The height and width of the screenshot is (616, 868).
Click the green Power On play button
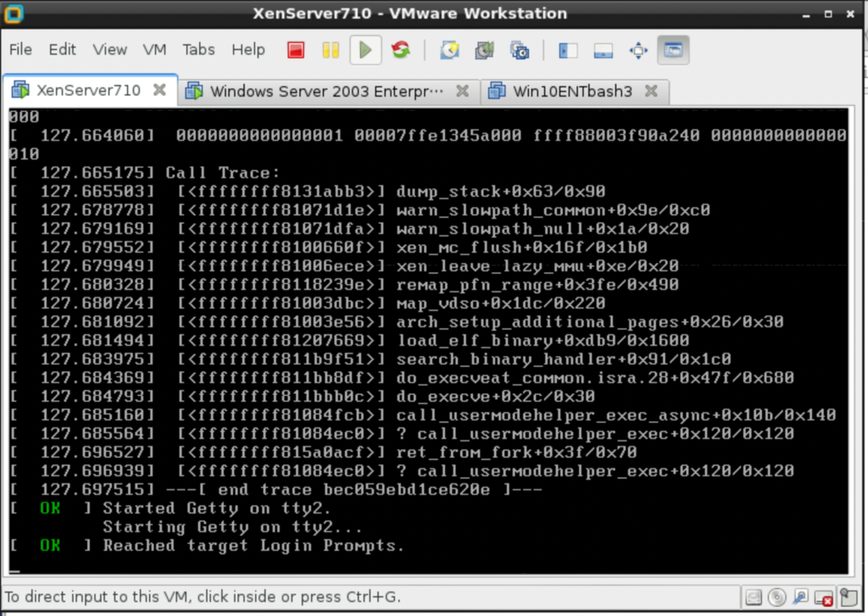point(365,50)
